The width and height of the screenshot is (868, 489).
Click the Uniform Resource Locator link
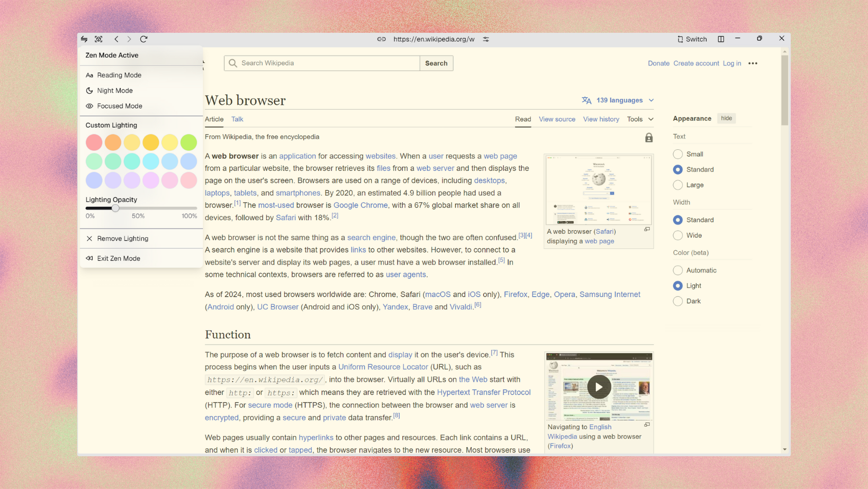[x=383, y=367]
